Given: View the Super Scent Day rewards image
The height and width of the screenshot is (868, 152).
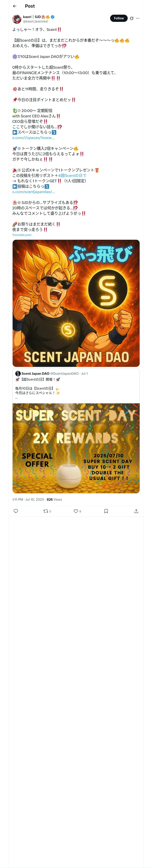Looking at the screenshot, I should [76, 448].
